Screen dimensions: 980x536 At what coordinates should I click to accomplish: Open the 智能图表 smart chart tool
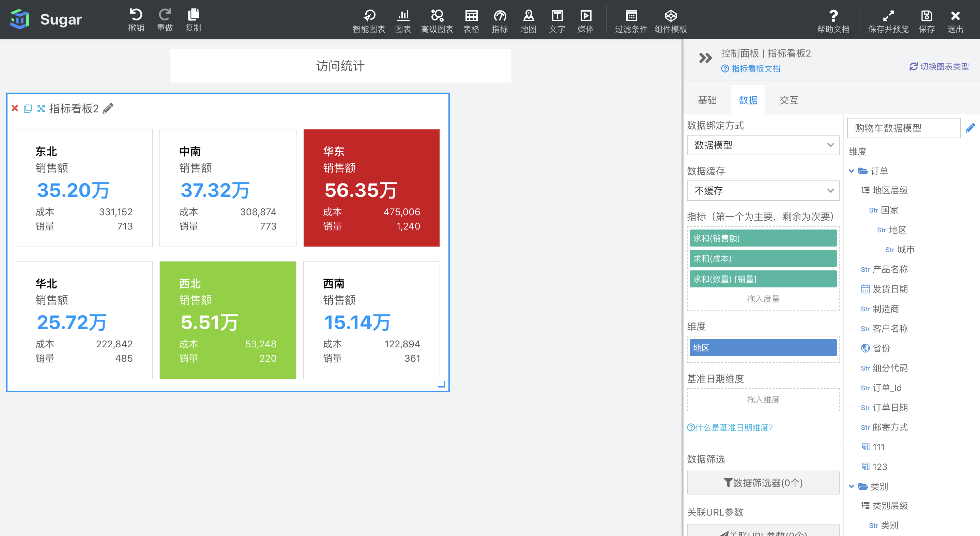369,21
